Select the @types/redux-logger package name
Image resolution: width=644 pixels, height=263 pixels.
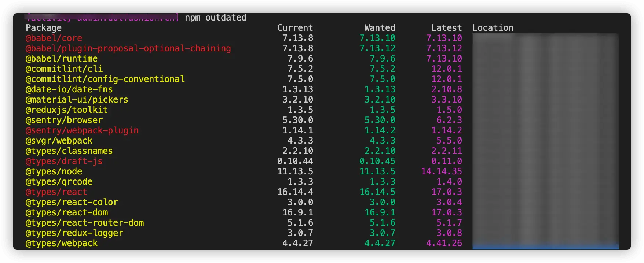coord(74,233)
